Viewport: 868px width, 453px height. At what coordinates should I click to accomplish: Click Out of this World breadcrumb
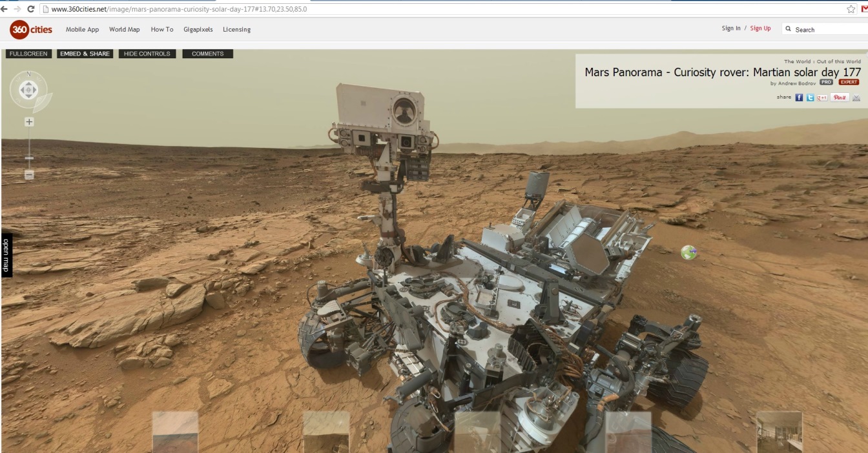tap(839, 62)
